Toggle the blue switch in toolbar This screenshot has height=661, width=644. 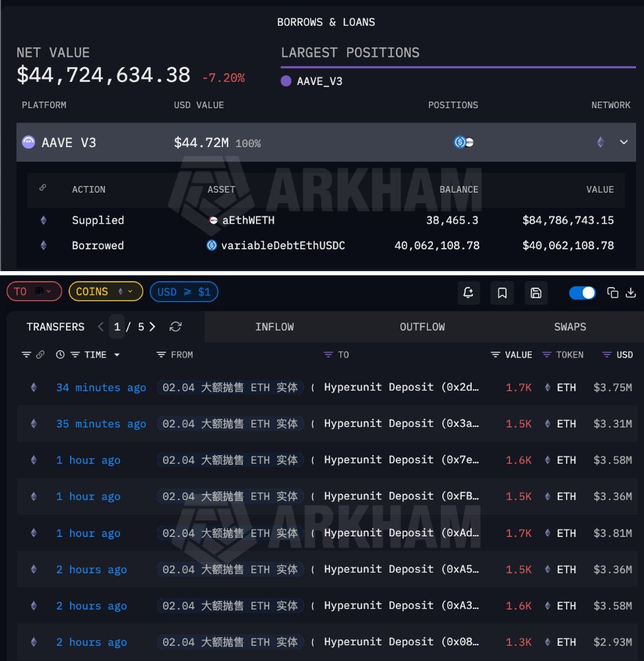582,292
